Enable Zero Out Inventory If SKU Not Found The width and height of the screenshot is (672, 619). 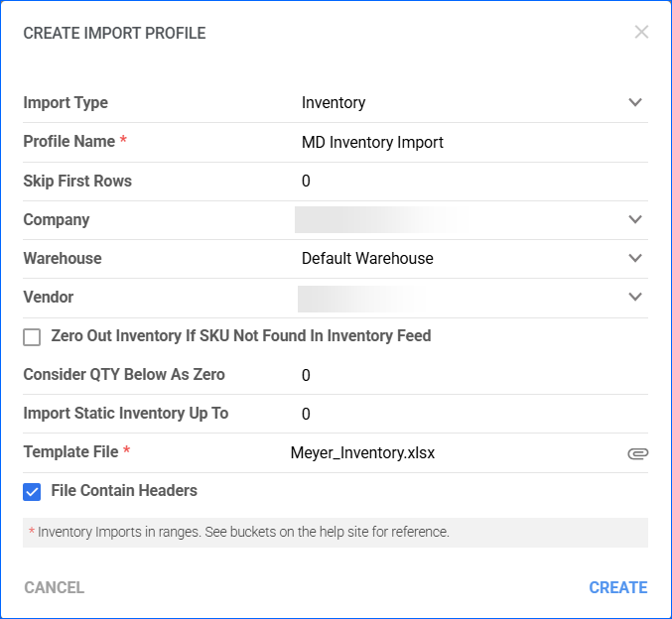tap(32, 337)
